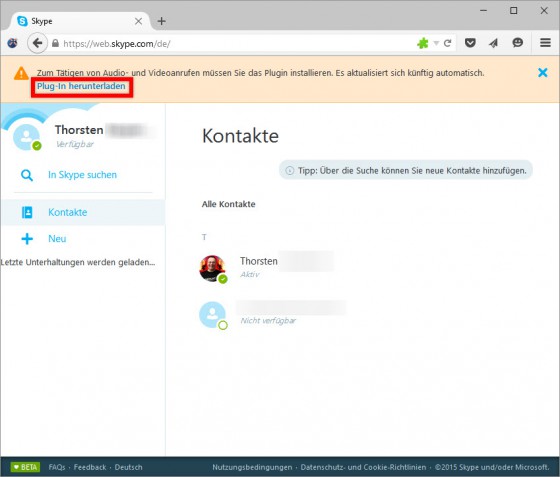Click the paper plane share icon
This screenshot has height=477, width=560.
494,43
